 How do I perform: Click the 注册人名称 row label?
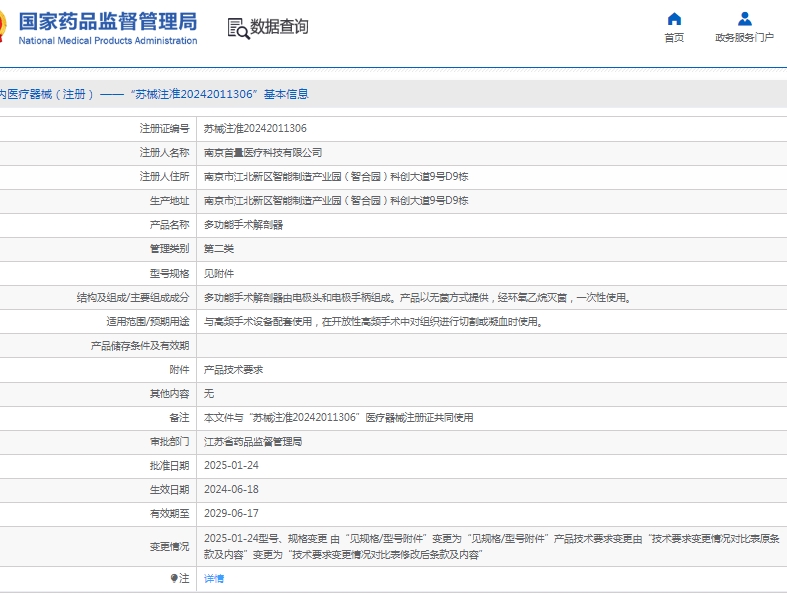pos(164,153)
